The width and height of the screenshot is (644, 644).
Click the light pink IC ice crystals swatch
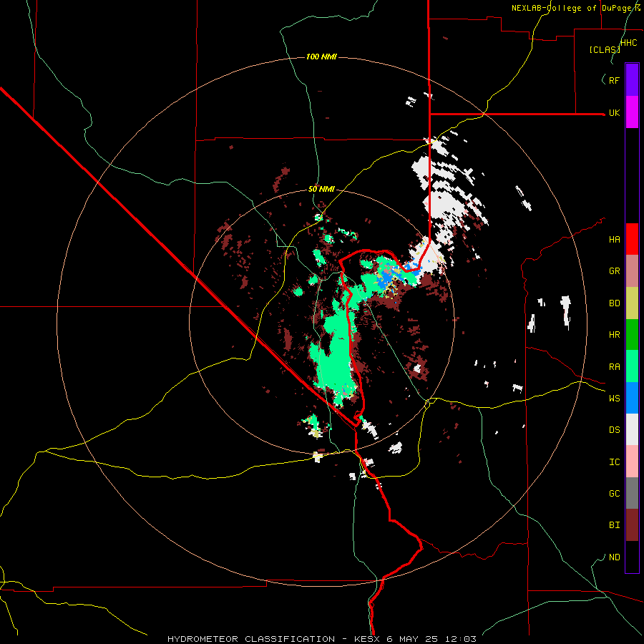632,462
